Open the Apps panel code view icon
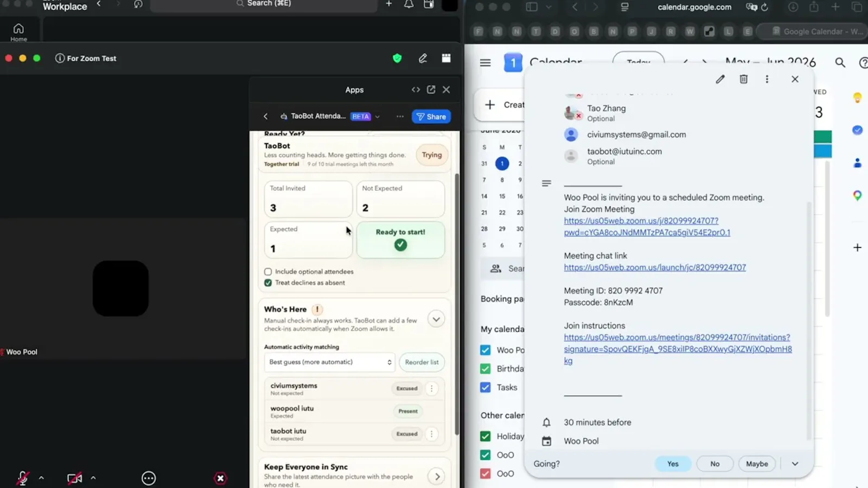868x488 pixels. 416,89
